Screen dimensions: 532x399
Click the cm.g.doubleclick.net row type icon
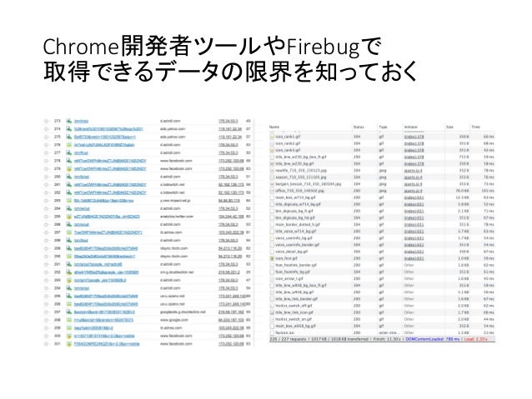click(x=69, y=272)
